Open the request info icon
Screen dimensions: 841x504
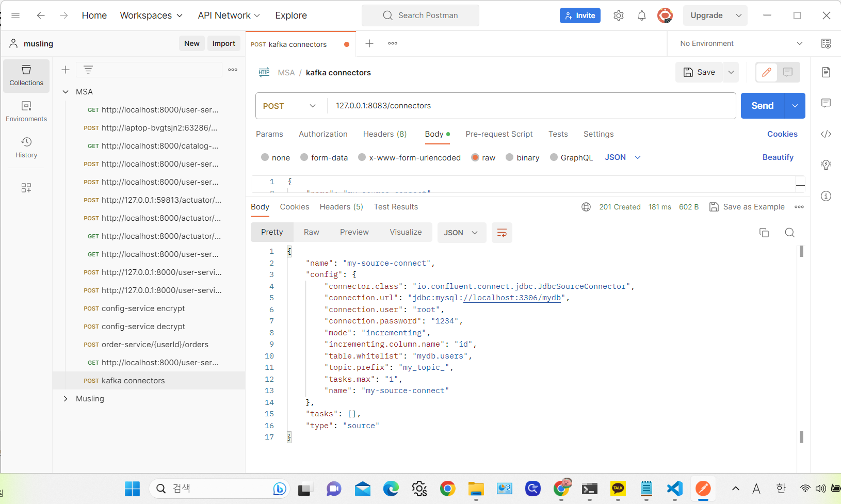point(826,196)
